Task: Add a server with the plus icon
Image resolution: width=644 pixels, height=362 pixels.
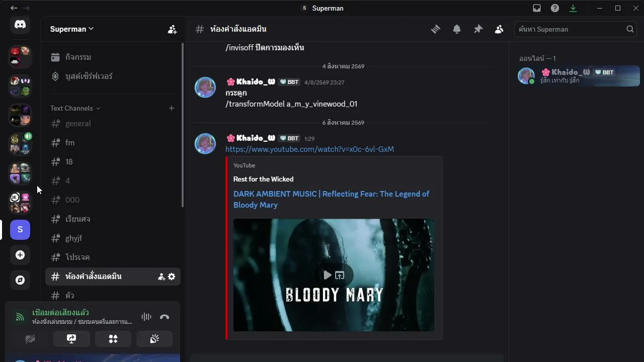Action: [20, 255]
